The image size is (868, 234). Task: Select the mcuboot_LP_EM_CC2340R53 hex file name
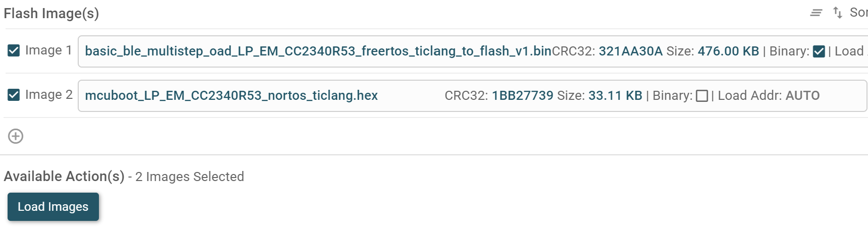click(231, 95)
